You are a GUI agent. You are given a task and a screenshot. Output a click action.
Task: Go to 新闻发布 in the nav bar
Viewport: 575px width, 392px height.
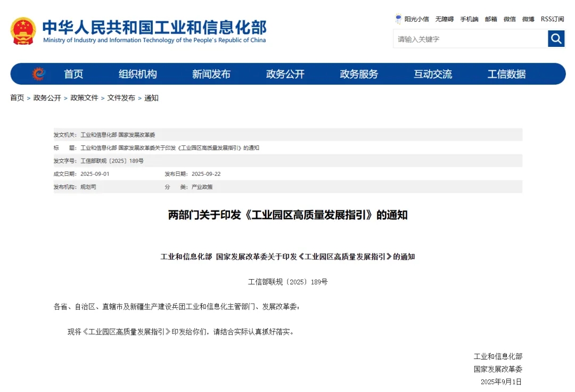pyautogui.click(x=211, y=74)
